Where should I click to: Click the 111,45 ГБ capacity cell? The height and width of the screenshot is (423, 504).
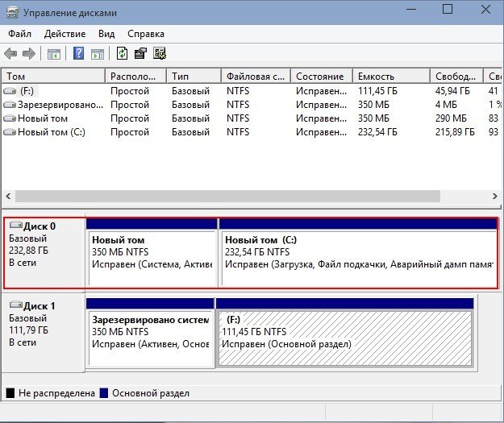(x=377, y=91)
